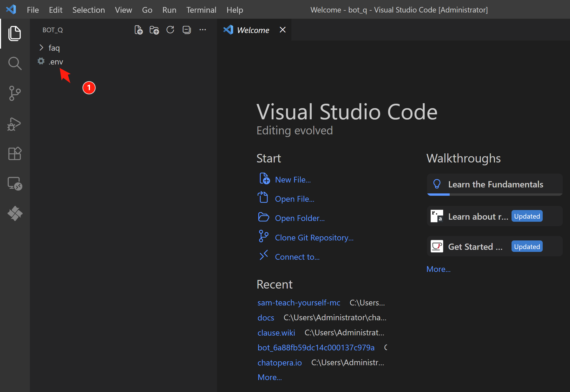The height and width of the screenshot is (392, 570).
Task: Click the icon beside Learn about r...
Action: pyautogui.click(x=437, y=216)
